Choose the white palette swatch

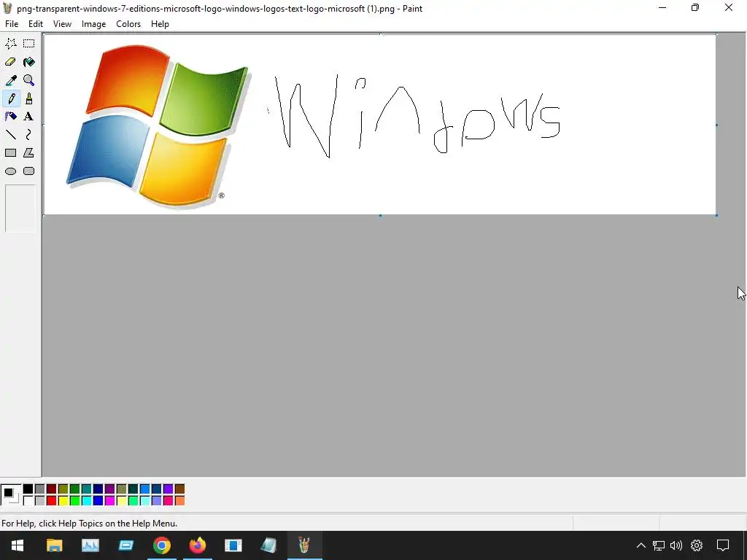click(28, 500)
